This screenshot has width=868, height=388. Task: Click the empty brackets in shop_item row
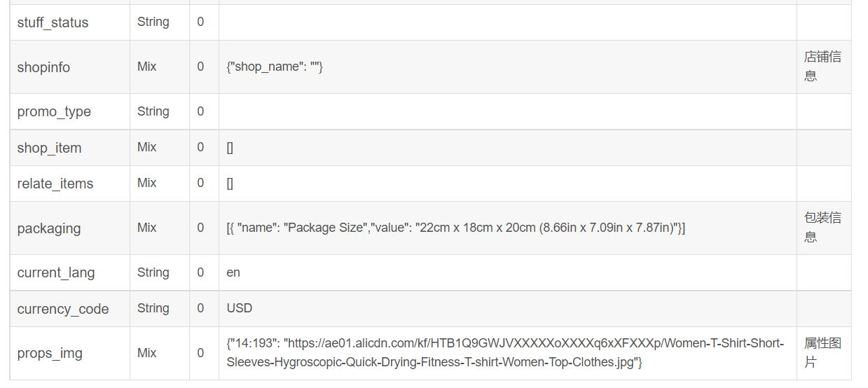click(230, 148)
